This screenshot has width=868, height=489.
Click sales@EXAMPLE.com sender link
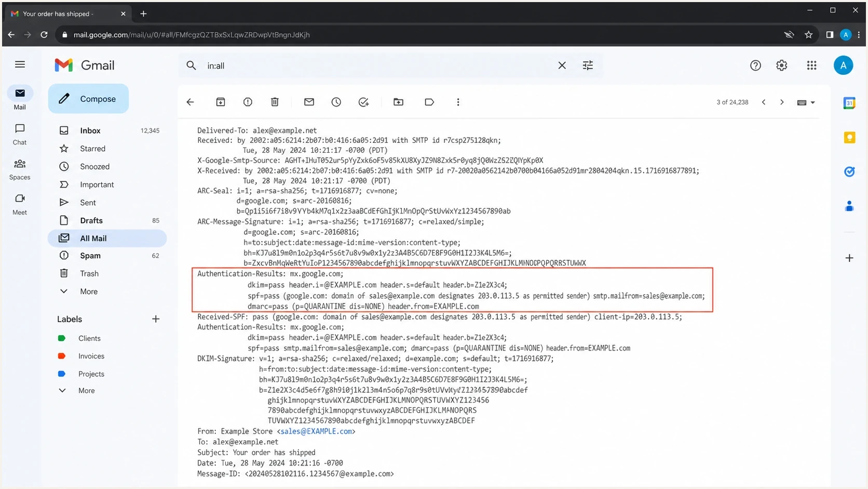(316, 431)
